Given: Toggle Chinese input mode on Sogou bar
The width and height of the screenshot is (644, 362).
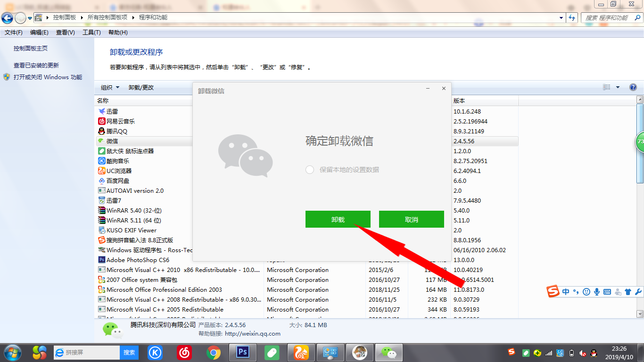Looking at the screenshot, I should tap(566, 291).
